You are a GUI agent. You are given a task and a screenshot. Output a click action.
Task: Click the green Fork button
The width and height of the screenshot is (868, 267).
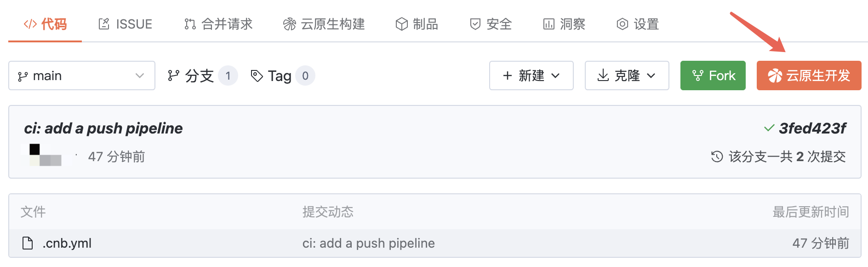pyautogui.click(x=713, y=75)
